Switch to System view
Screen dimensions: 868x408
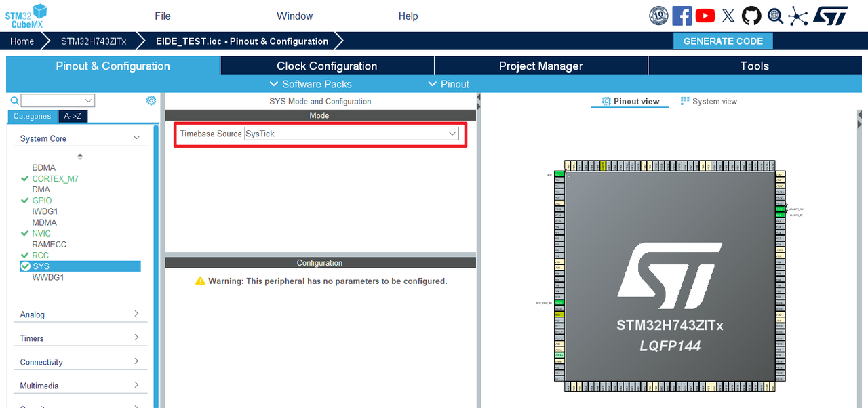(709, 102)
